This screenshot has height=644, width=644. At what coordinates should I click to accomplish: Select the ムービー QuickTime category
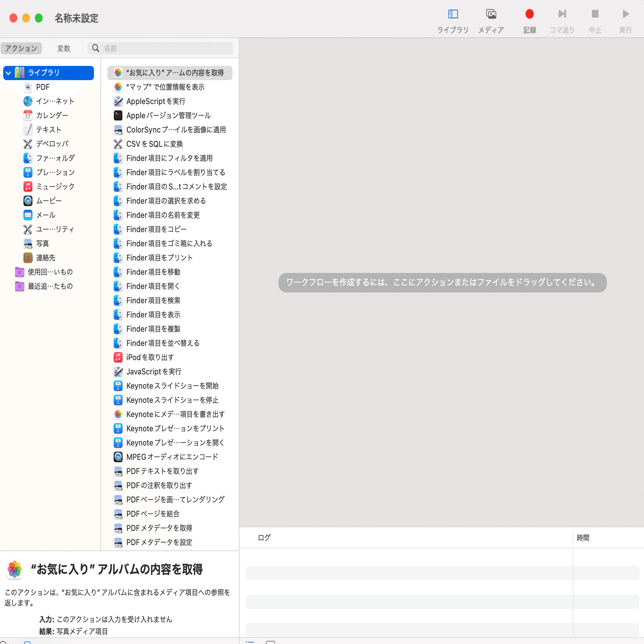tap(42, 201)
